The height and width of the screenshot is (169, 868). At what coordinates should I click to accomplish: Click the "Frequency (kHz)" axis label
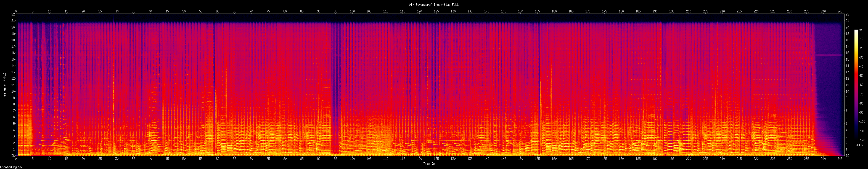click(4, 85)
